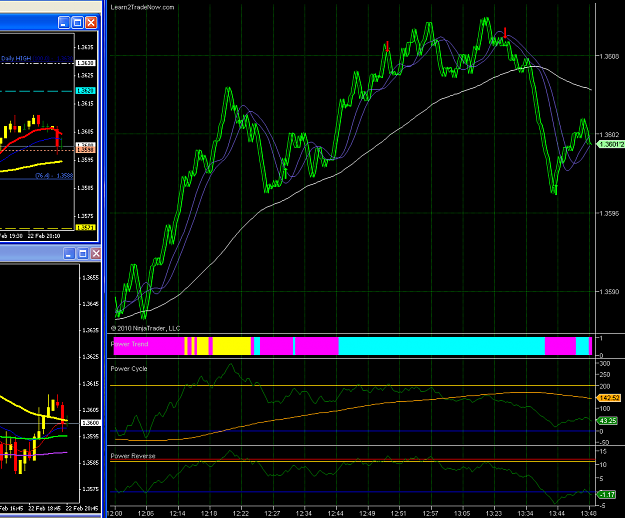Select the green 43.25 Power Cycle value tag
This screenshot has height=518, width=625.
(x=607, y=420)
